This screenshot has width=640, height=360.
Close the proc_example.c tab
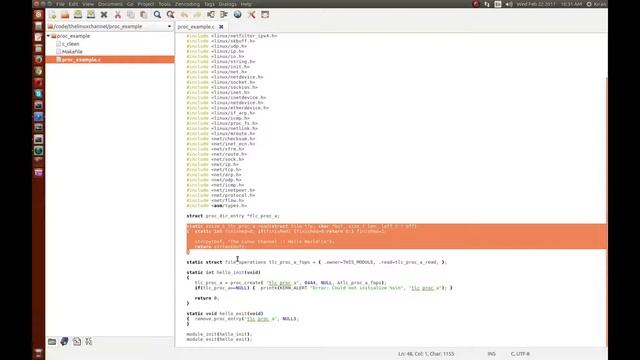[221, 27]
